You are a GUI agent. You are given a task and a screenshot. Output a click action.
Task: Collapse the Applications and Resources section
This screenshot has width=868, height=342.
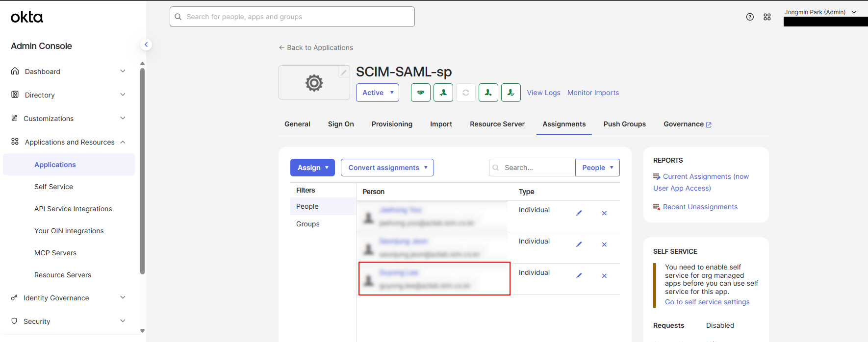tap(68, 142)
